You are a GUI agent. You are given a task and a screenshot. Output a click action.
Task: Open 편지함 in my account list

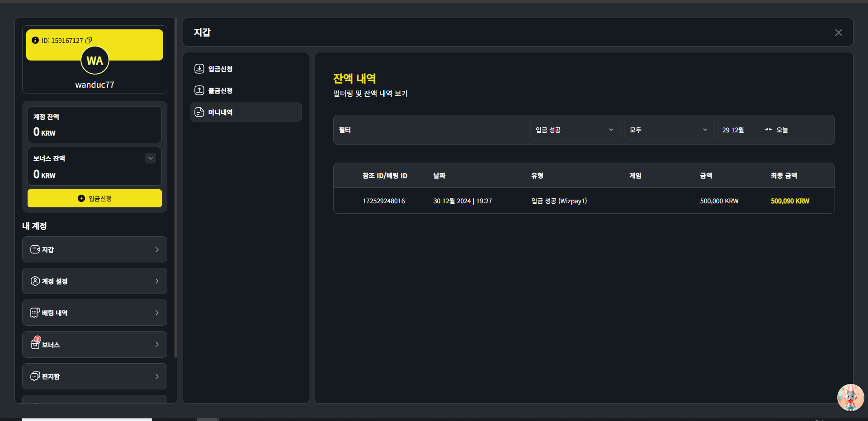94,376
